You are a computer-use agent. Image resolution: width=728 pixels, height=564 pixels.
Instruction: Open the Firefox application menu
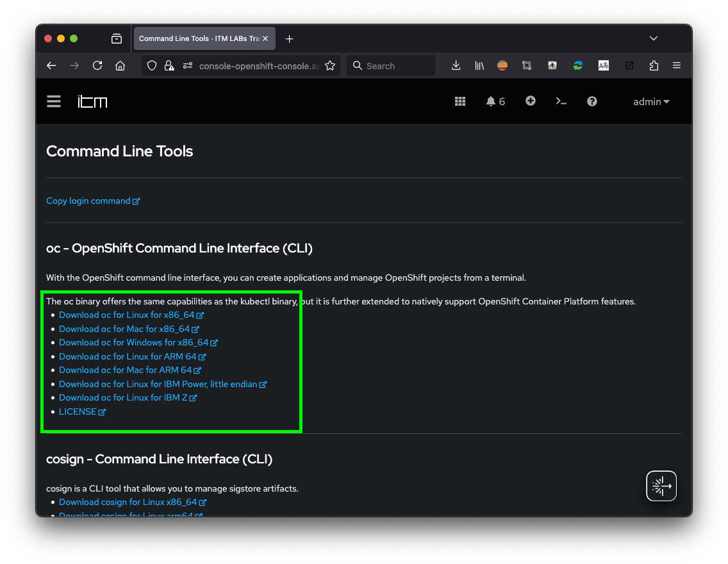(x=677, y=65)
